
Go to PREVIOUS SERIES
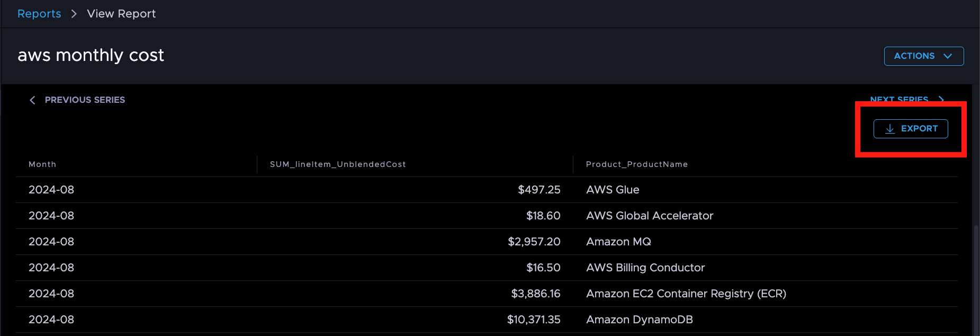pyautogui.click(x=85, y=100)
